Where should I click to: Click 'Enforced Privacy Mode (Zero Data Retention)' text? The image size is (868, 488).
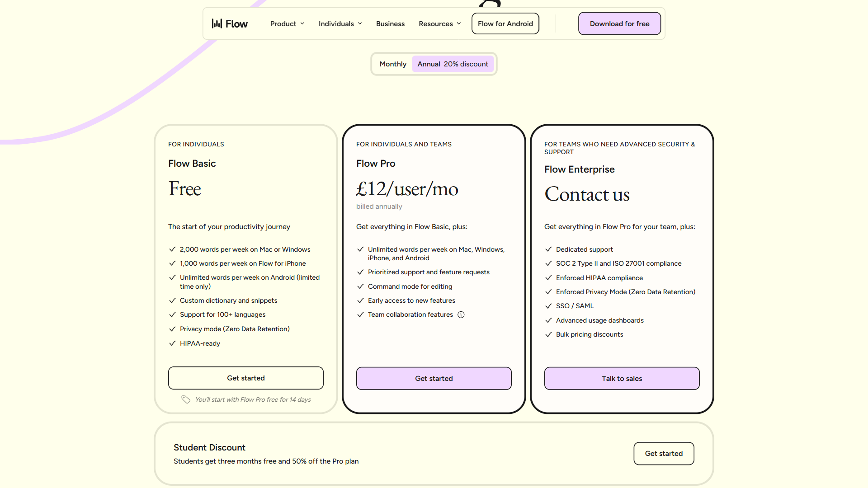pos(626,292)
